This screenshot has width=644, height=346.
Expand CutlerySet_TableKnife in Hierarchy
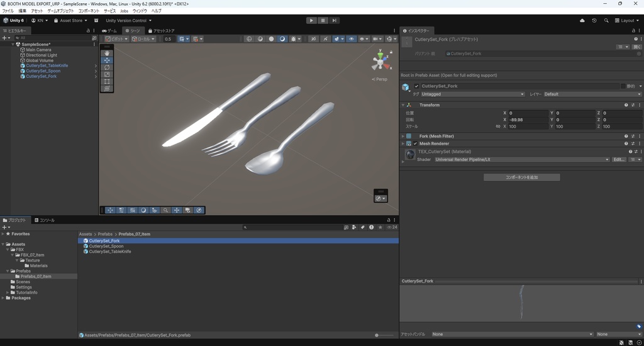click(96, 66)
